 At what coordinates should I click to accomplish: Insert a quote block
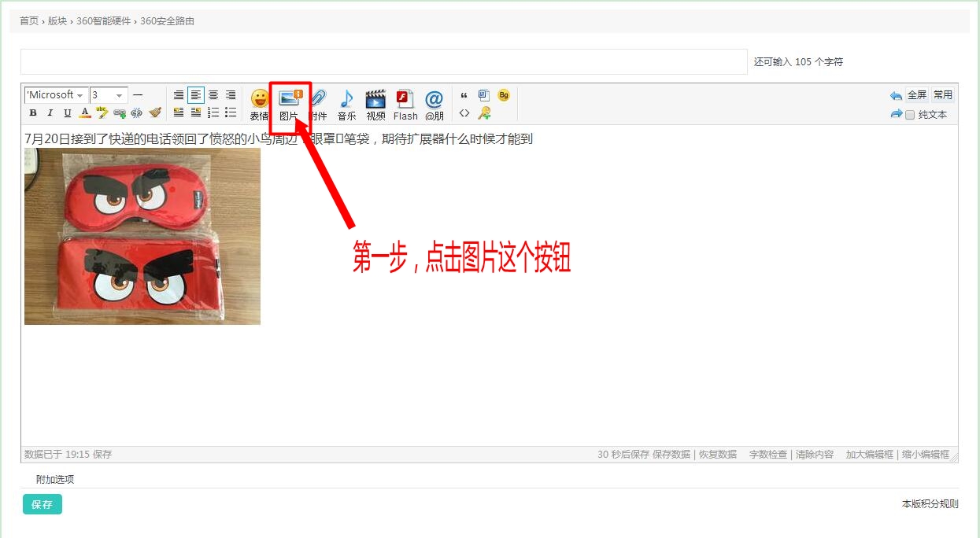tap(464, 95)
